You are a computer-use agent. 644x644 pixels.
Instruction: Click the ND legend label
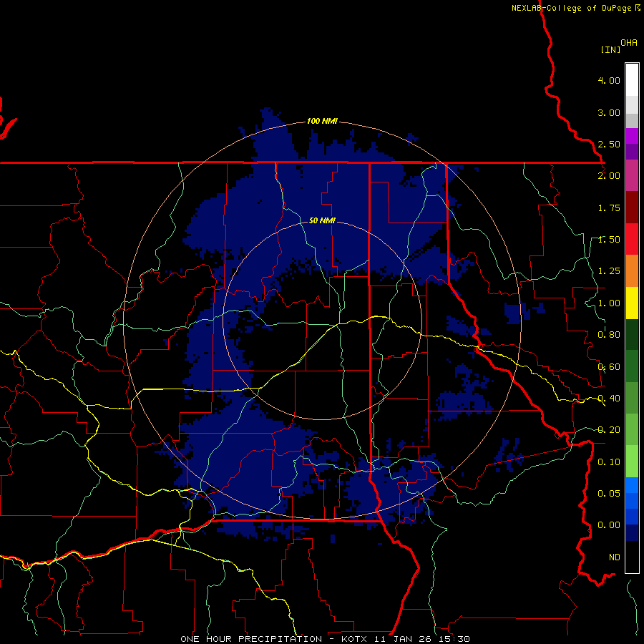[615, 557]
